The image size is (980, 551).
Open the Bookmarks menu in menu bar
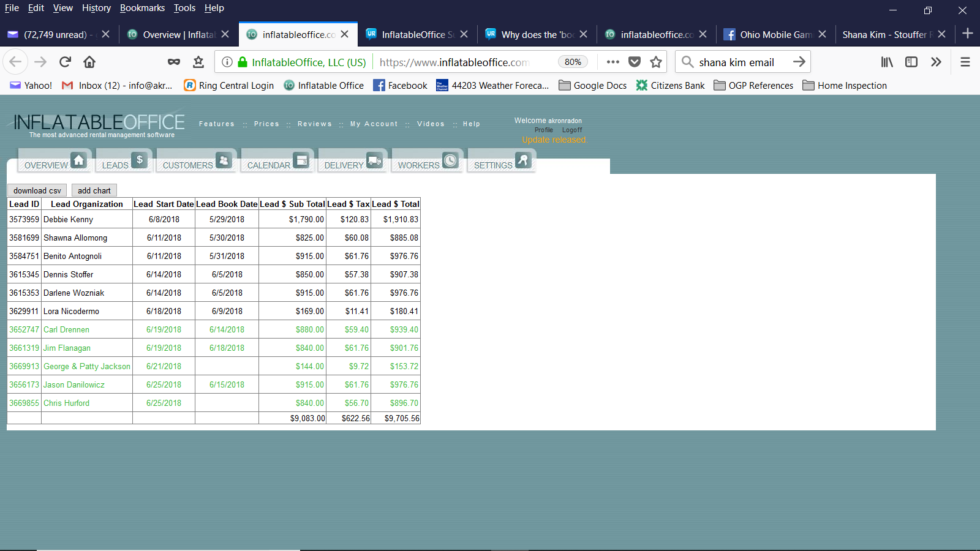tap(142, 8)
